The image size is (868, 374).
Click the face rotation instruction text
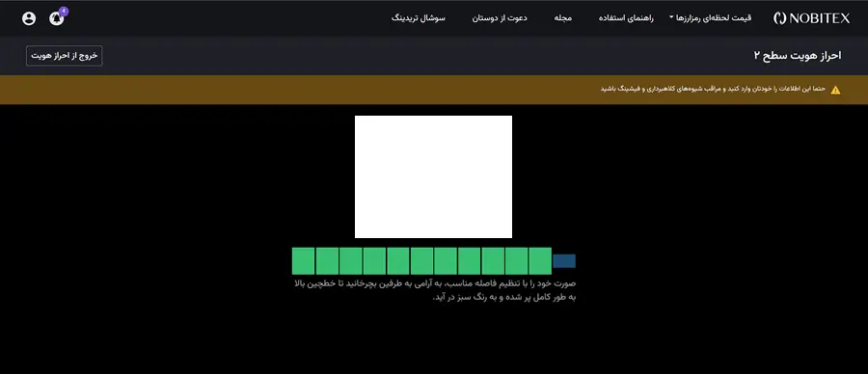435,290
